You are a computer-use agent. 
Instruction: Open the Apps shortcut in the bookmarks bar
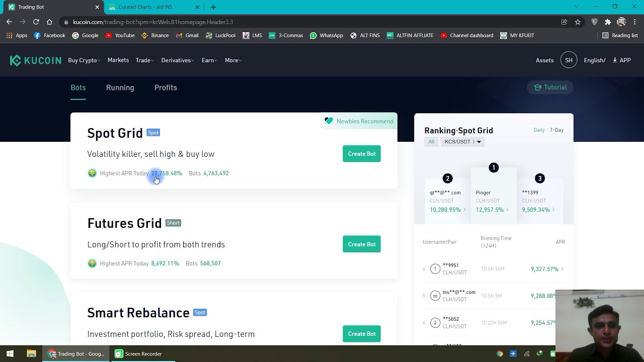pos(17,36)
